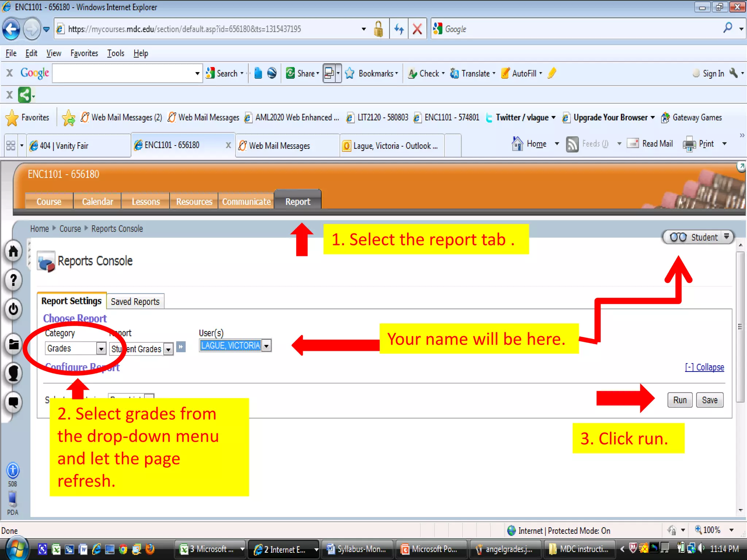
Task: Select the Report Settings tab
Action: (x=71, y=301)
